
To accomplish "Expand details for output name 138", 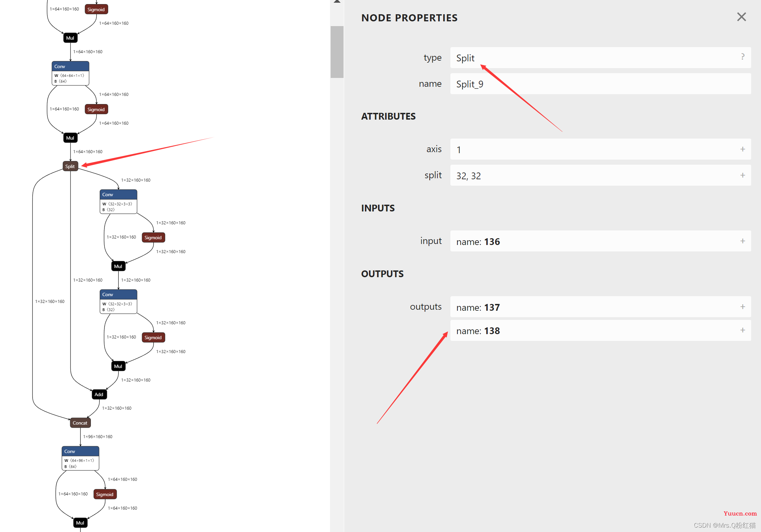I will (x=742, y=330).
